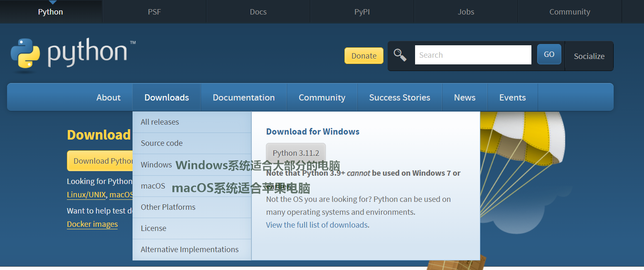Click the yellow Download Python button

click(100, 161)
